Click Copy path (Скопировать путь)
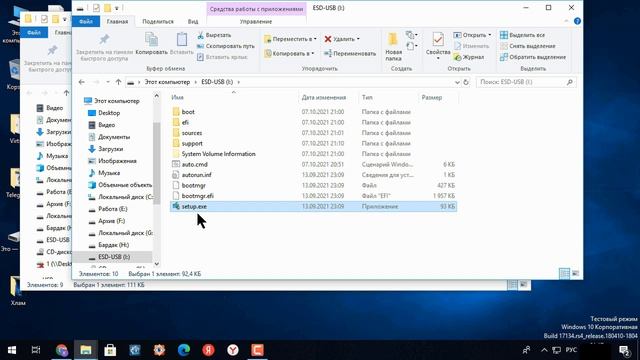Screen dimensions: 640x360 tap(226, 46)
